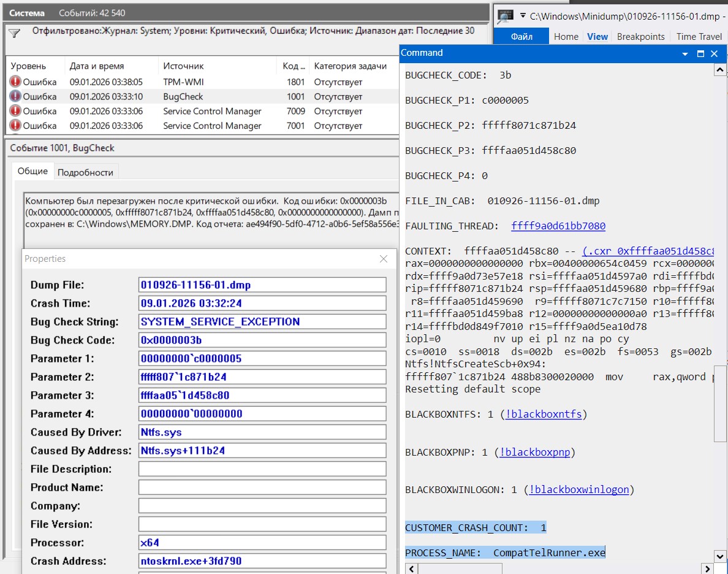Click the BUGCHECK_CODE 3b line
This screenshot has height=574, width=728.
click(x=458, y=75)
